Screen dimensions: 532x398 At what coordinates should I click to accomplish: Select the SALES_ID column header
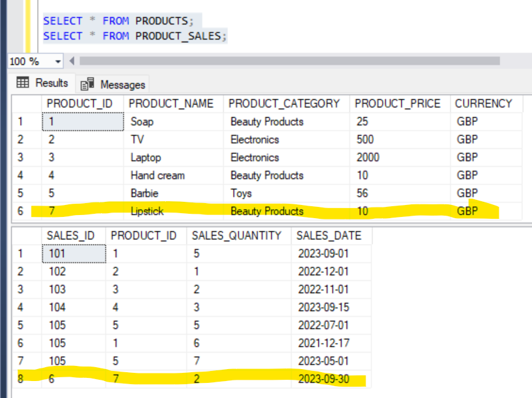pos(70,236)
